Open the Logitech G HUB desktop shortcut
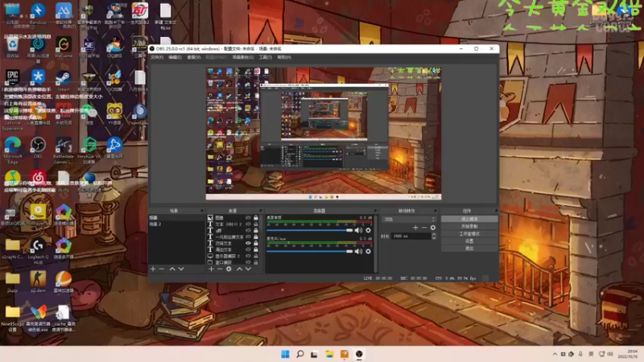This screenshot has height=362, width=644. (38, 251)
